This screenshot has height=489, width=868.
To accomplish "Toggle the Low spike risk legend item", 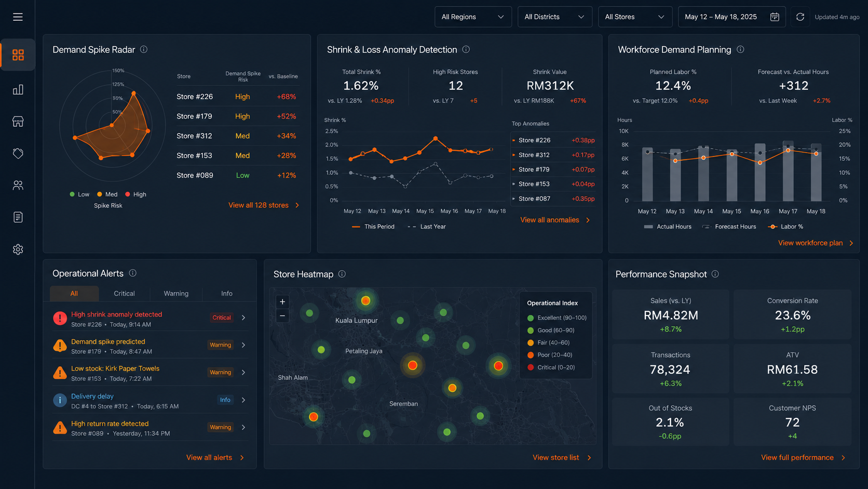I will coord(79,194).
